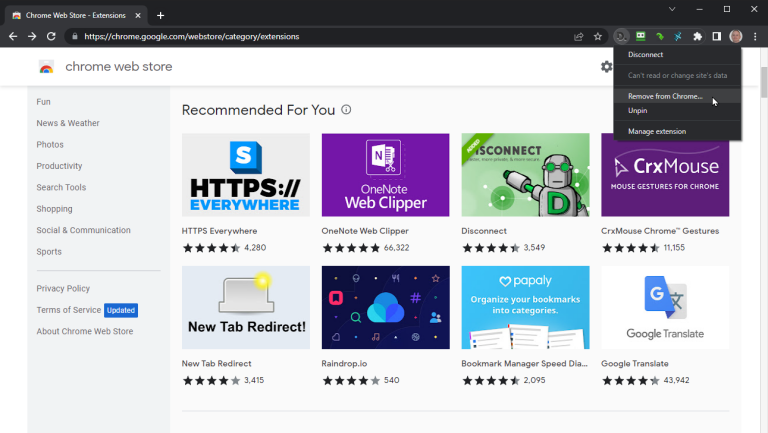
Task: Select the Chrome Web Store - Extensions tab
Action: (x=76, y=16)
